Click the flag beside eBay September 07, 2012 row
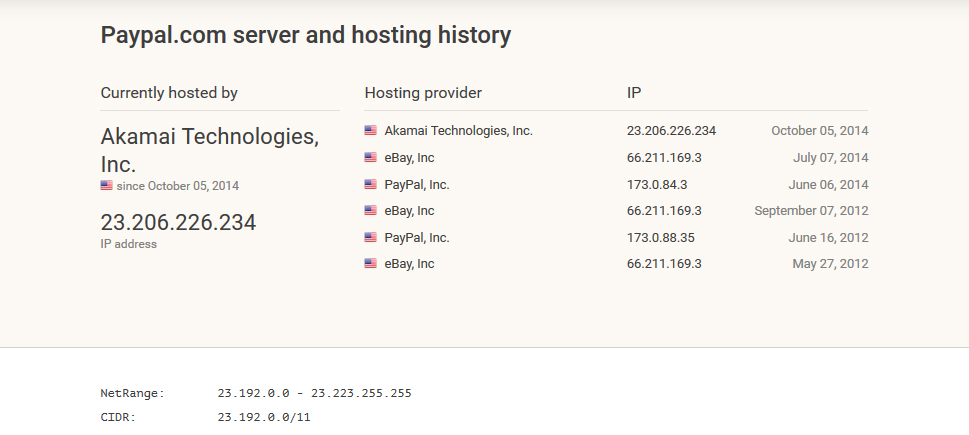The height and width of the screenshot is (435, 969). point(370,211)
